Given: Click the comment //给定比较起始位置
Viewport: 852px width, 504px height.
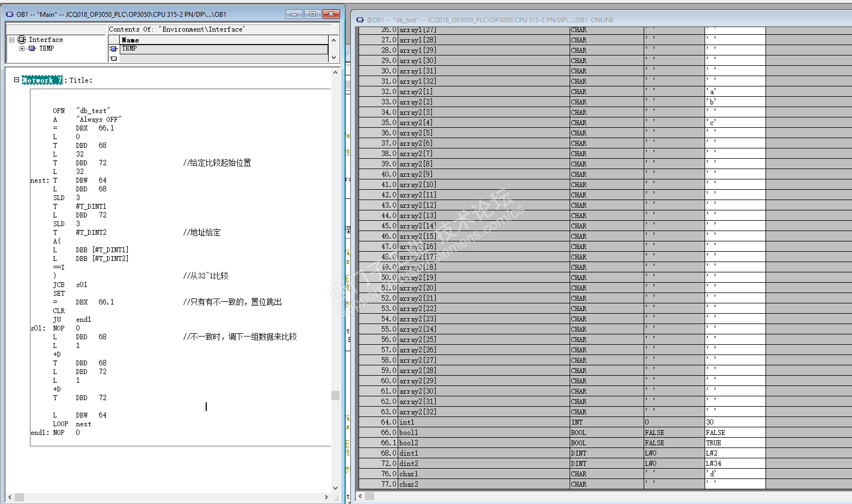Looking at the screenshot, I should [x=217, y=163].
